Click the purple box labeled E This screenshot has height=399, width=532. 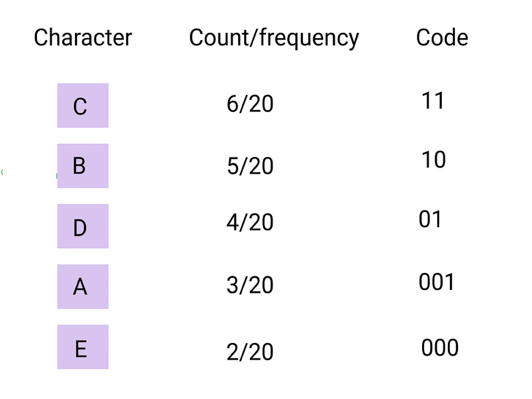[83, 347]
